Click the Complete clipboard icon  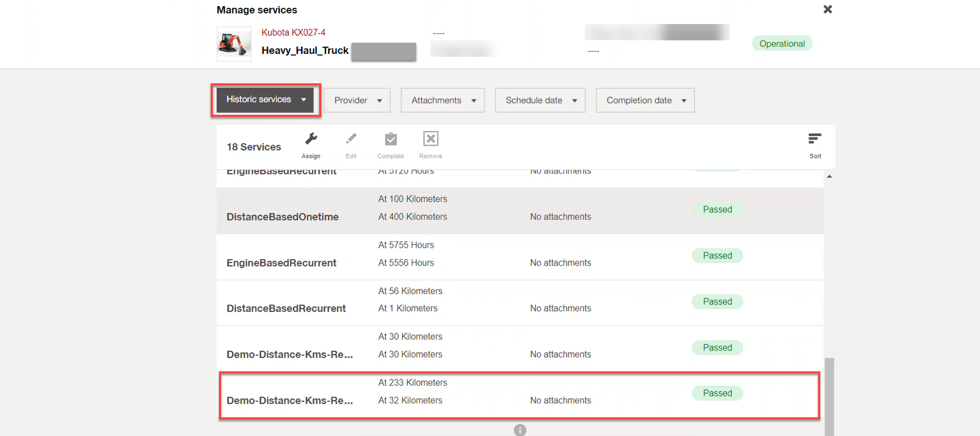[390, 139]
